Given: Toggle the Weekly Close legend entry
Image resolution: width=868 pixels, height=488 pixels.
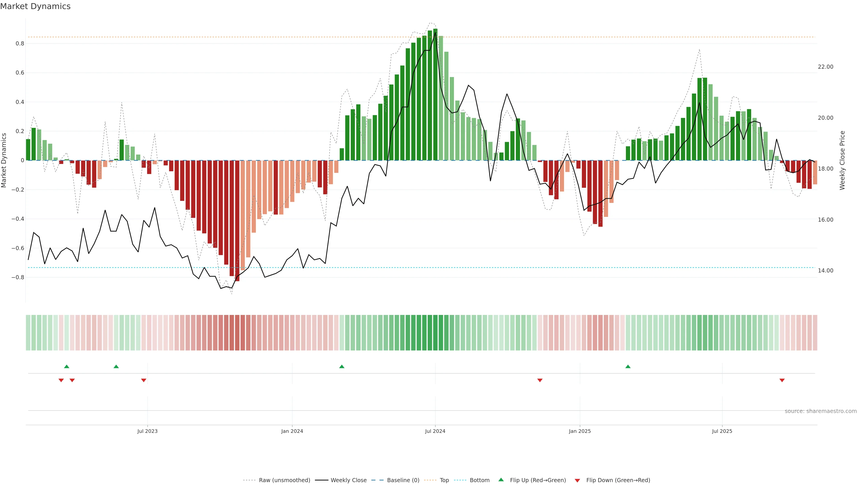Looking at the screenshot, I should tap(348, 480).
